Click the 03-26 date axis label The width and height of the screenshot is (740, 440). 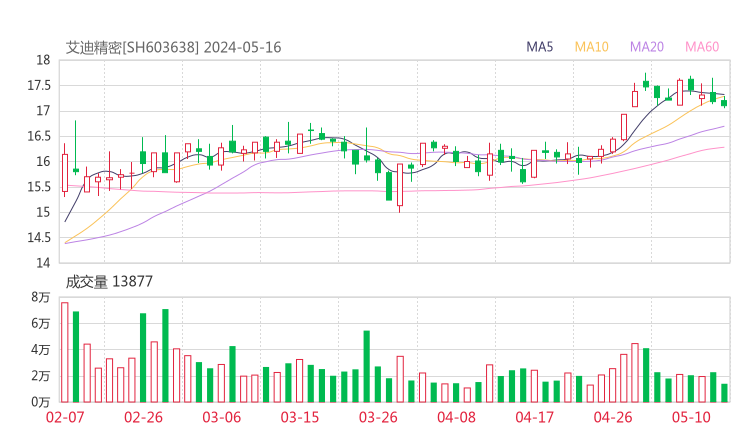tap(378, 417)
